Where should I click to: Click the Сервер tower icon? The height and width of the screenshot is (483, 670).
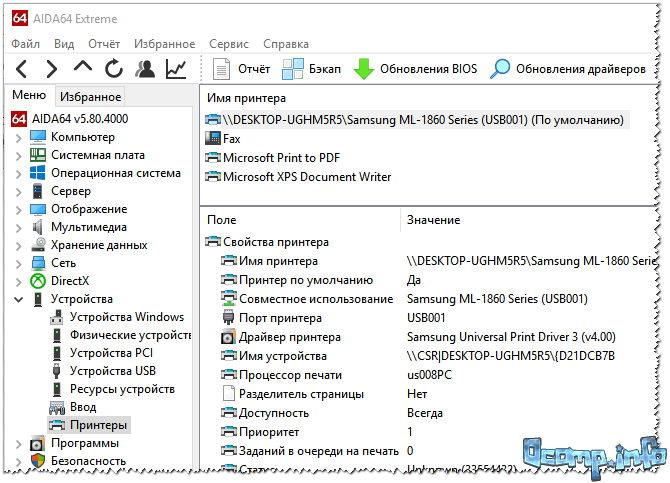pyautogui.click(x=38, y=191)
